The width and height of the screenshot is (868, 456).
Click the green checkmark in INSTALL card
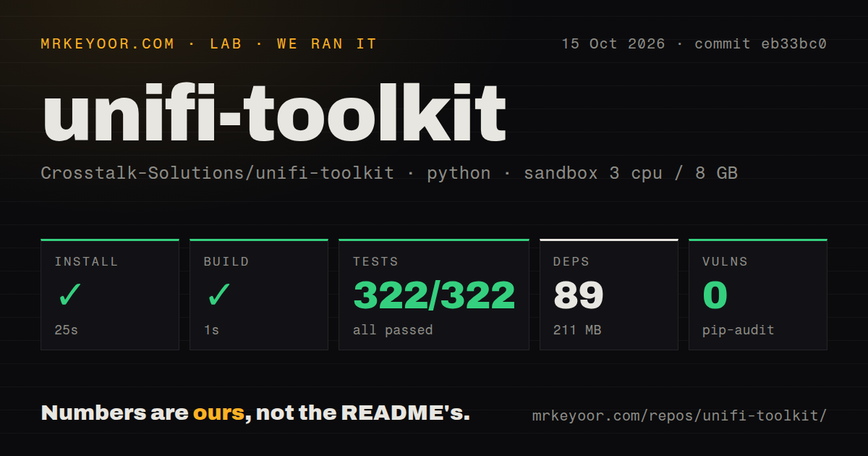(x=70, y=295)
